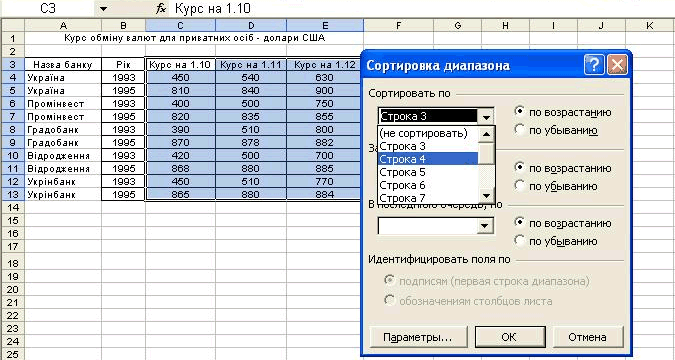Select (не сортировать) in the dropdown list
Image resolution: width=675 pixels, height=360 pixels.
(x=428, y=133)
